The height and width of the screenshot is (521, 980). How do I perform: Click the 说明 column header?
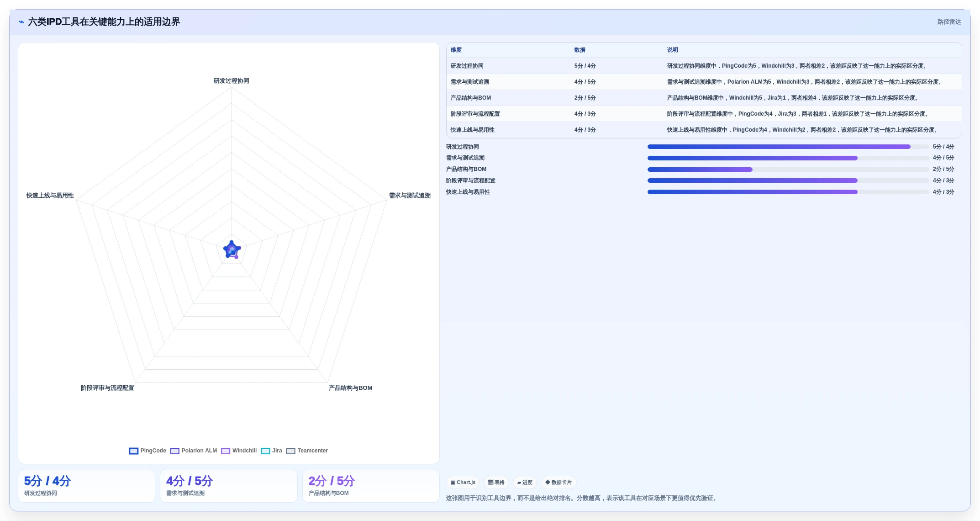click(x=672, y=50)
